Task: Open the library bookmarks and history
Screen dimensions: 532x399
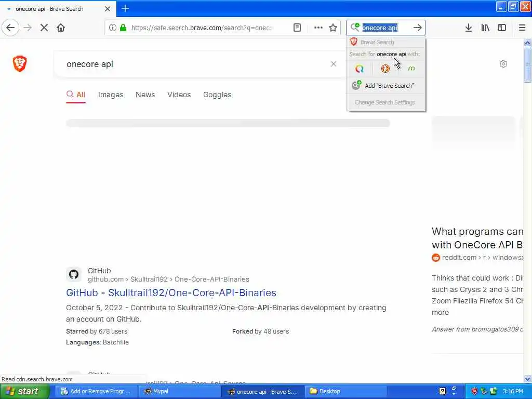Action: tap(485, 28)
